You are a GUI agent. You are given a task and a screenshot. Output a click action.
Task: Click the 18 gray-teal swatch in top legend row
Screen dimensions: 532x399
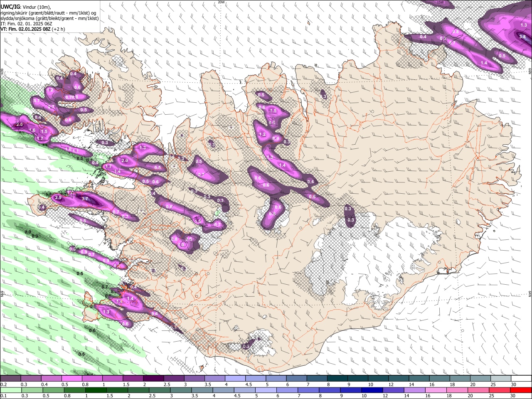tap(461, 378)
